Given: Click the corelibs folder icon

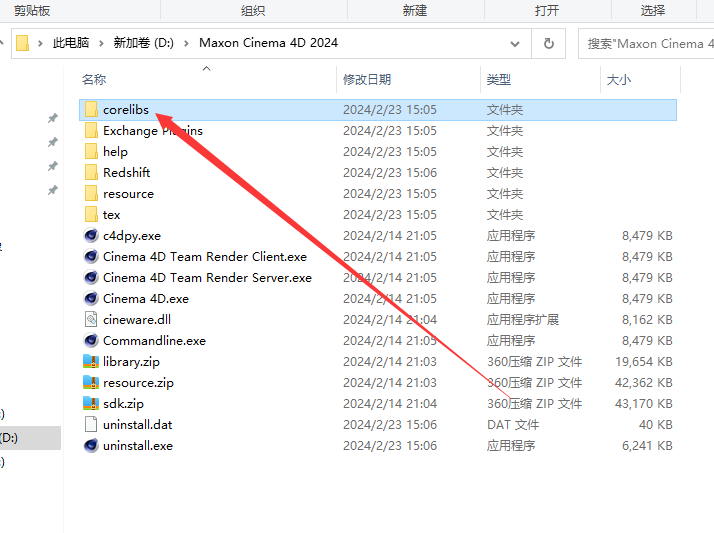Looking at the screenshot, I should (x=91, y=110).
